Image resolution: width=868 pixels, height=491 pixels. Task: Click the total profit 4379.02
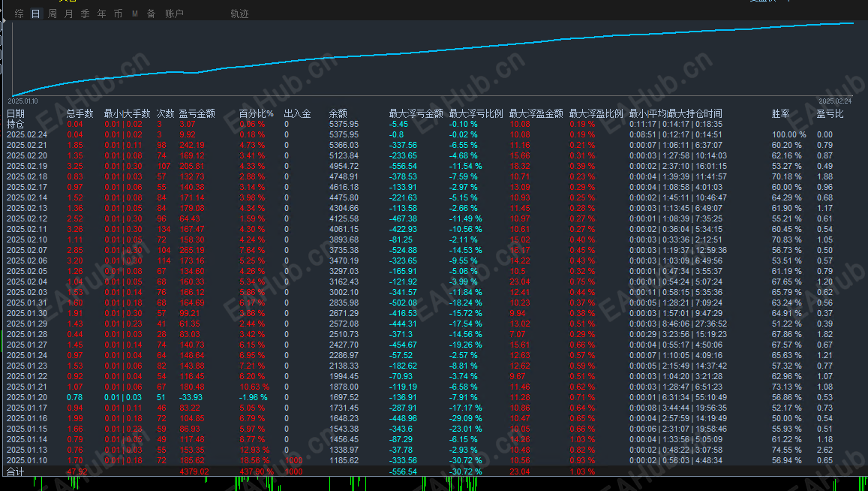[194, 471]
